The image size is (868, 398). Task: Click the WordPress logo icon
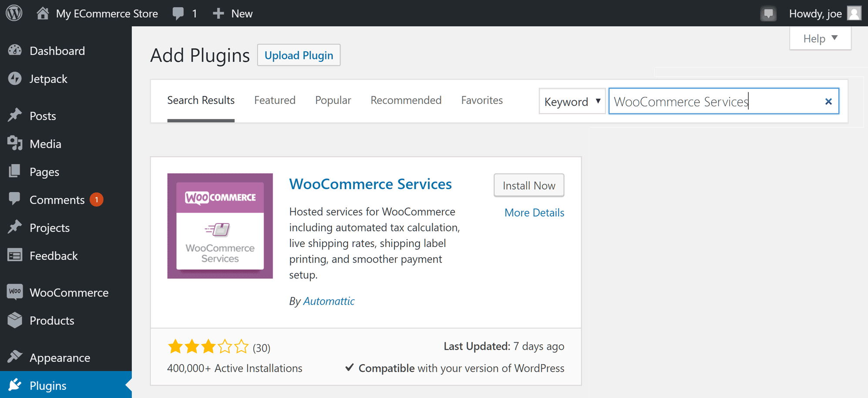[14, 13]
